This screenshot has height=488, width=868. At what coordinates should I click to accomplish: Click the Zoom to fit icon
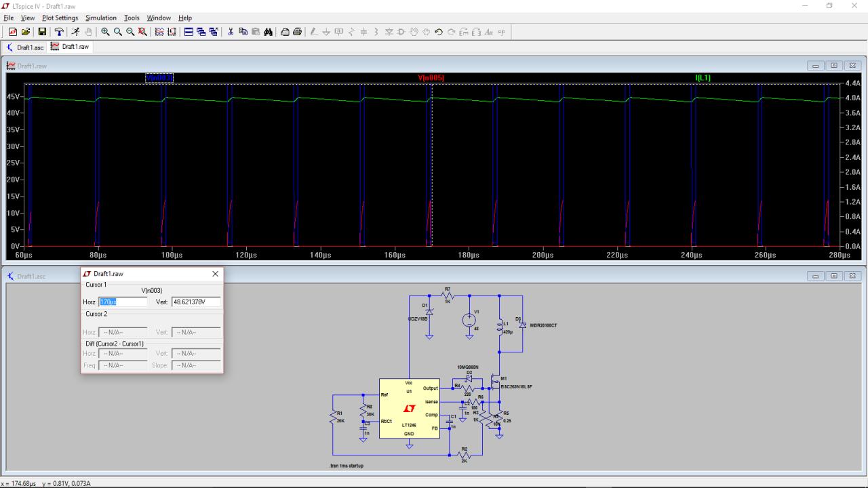142,32
